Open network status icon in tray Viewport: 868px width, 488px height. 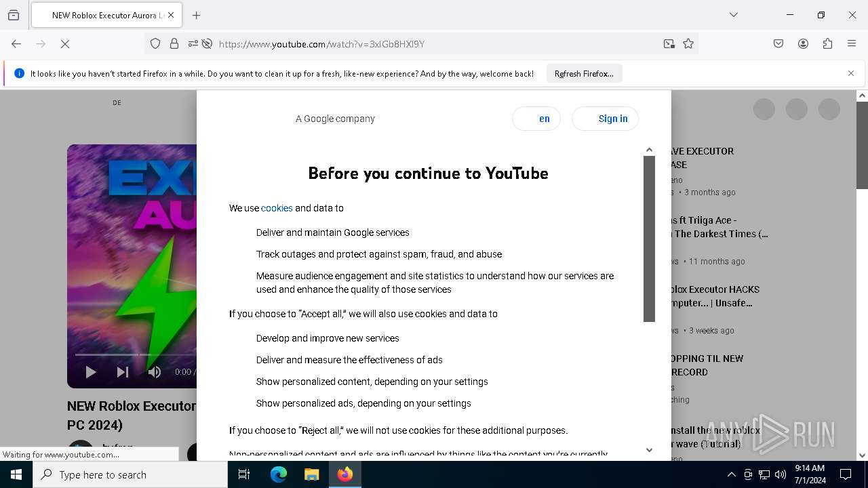tap(764, 474)
